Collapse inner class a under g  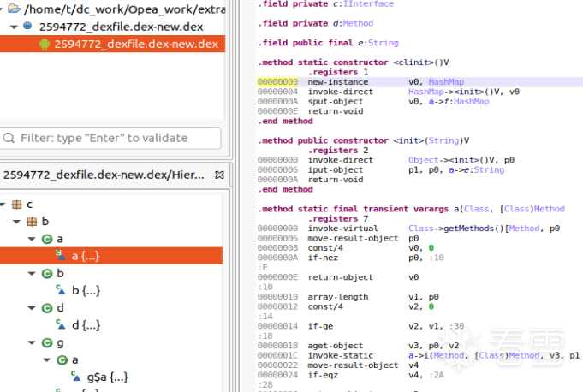(47, 359)
